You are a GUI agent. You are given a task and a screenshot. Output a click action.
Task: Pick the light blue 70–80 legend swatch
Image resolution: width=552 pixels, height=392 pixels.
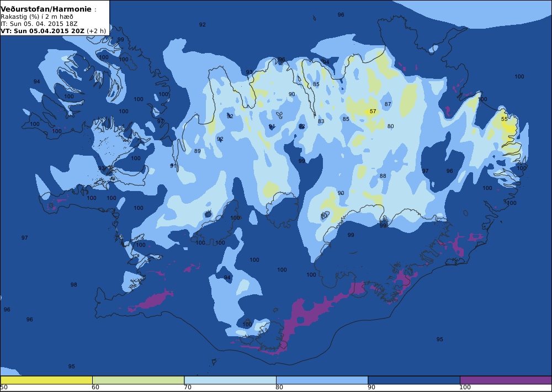230,380
